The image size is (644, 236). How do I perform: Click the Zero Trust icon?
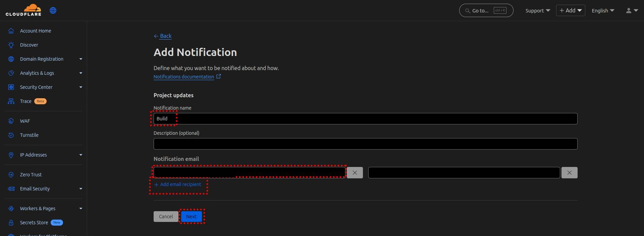(11, 175)
